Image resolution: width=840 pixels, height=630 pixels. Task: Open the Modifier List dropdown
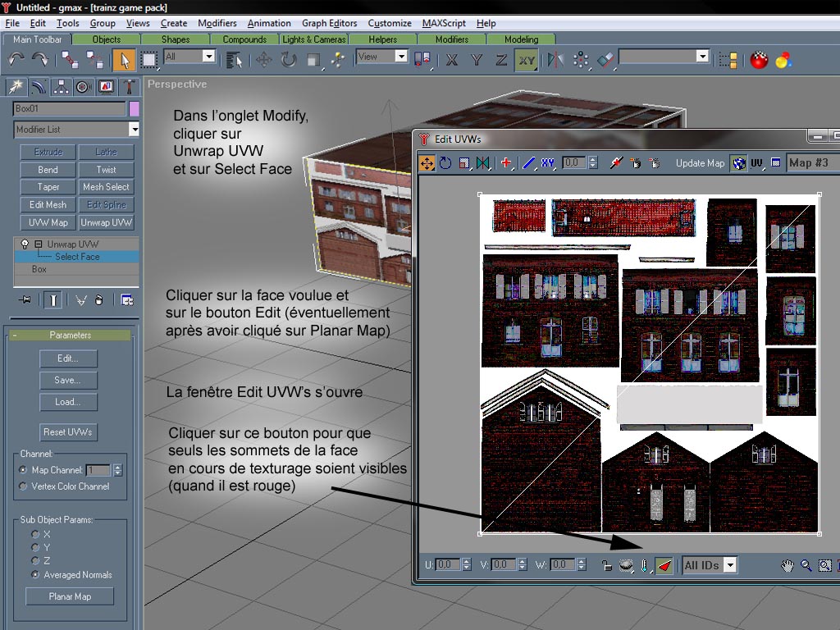tap(134, 130)
